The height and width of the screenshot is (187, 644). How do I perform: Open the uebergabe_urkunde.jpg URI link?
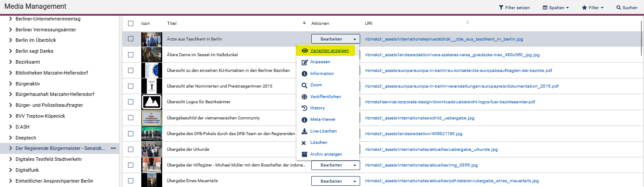tap(431, 150)
